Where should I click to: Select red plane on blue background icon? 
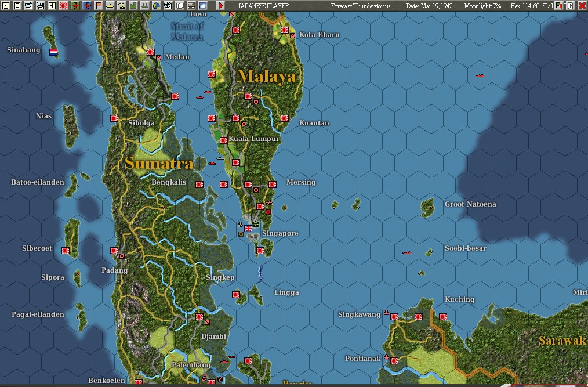tap(87, 6)
